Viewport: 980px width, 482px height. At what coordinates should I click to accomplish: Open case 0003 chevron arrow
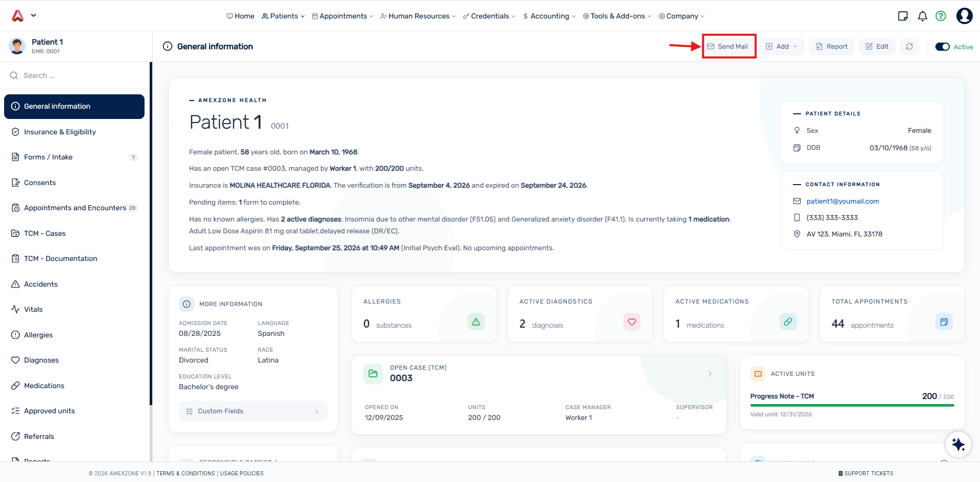(710, 374)
